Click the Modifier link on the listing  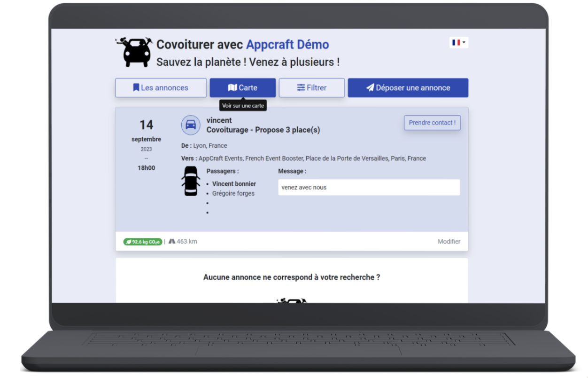coord(449,242)
